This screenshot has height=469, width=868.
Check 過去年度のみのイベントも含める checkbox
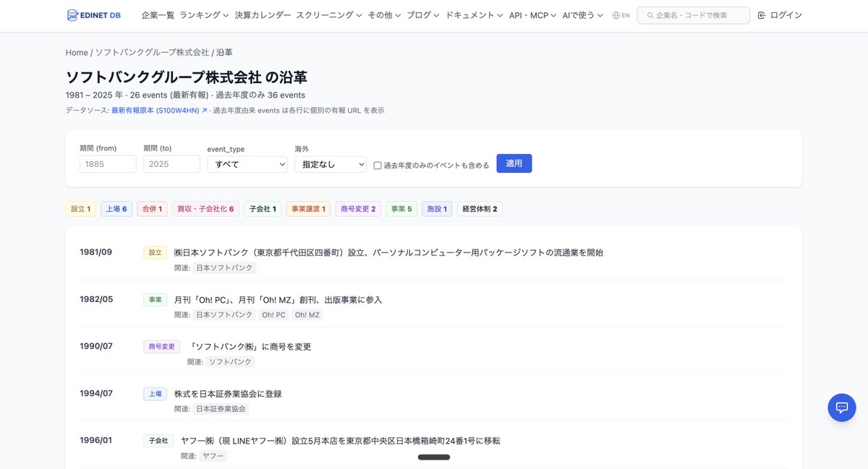378,165
